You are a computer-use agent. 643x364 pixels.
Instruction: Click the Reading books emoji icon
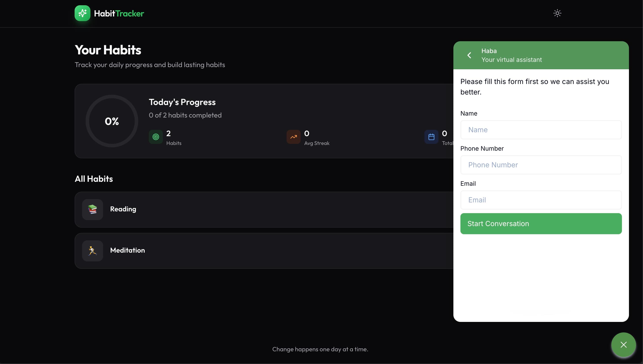click(93, 209)
